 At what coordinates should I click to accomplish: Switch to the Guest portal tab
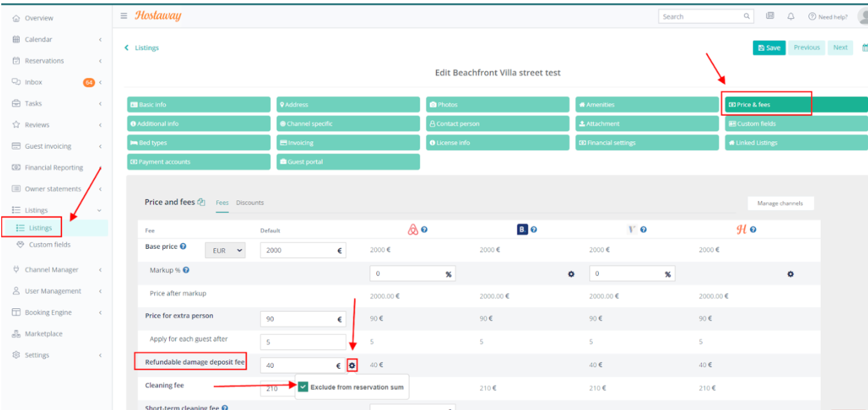click(x=348, y=162)
